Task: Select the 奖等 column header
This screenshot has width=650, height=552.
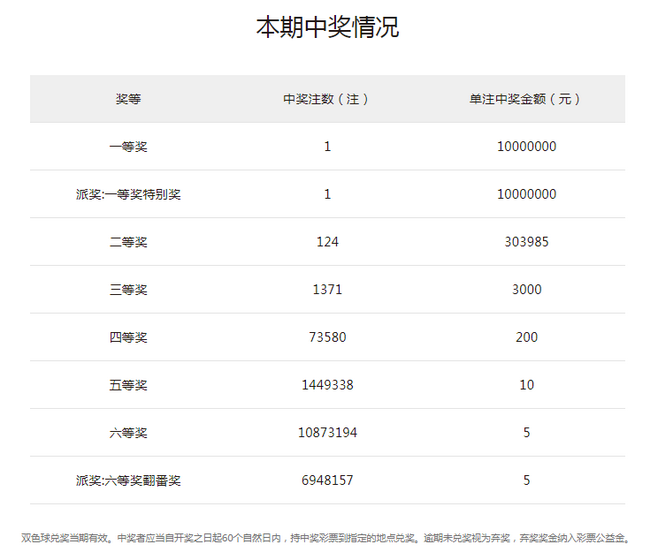Action: 128,99
